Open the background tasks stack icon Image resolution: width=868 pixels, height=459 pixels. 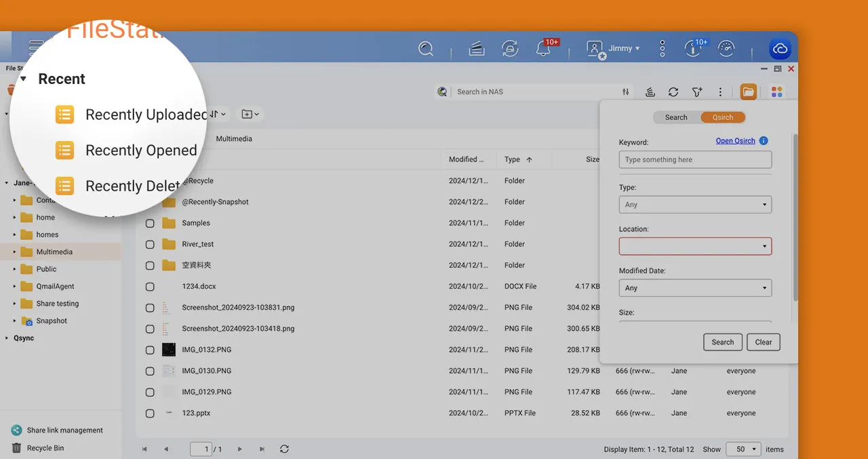coord(477,49)
